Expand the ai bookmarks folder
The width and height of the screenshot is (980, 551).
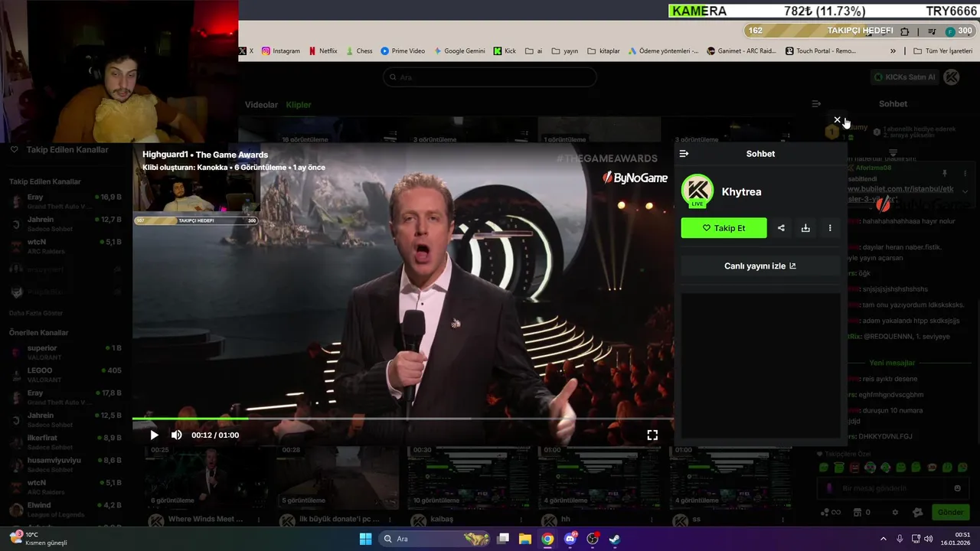point(534,51)
